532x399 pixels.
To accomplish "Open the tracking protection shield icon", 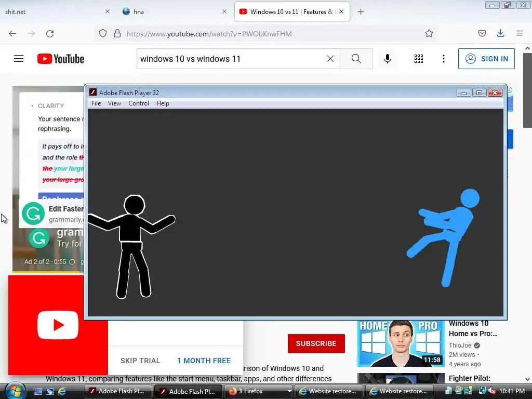I will click(x=103, y=34).
